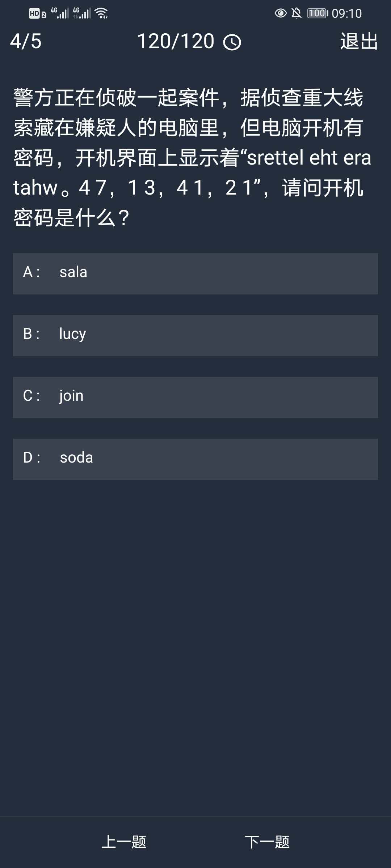
Task: Tap the 4/5 question counter
Action: (26, 41)
